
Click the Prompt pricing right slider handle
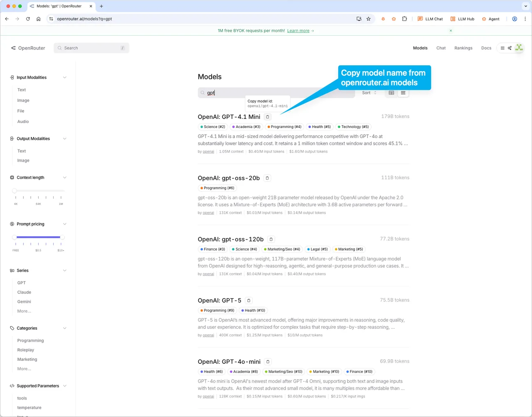point(62,237)
